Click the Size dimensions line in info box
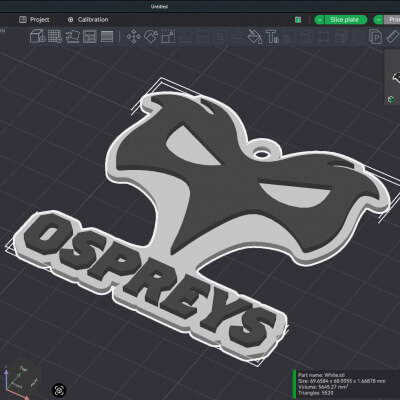This screenshot has width=400, height=400. tap(342, 381)
